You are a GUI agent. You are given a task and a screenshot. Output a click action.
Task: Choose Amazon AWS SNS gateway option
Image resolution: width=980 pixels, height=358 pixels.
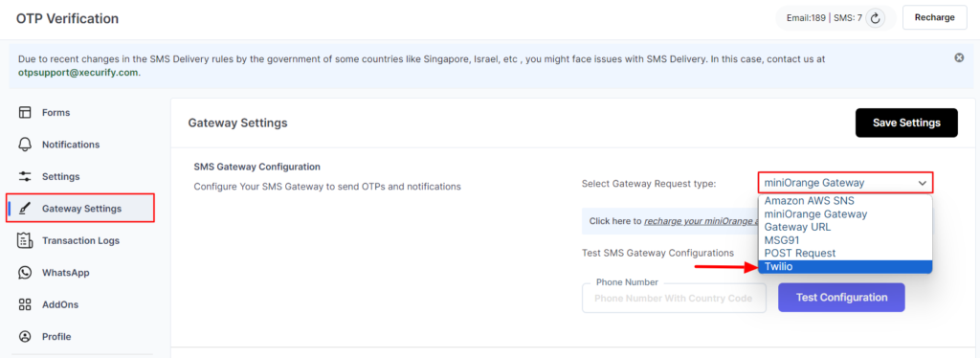[x=845, y=201]
